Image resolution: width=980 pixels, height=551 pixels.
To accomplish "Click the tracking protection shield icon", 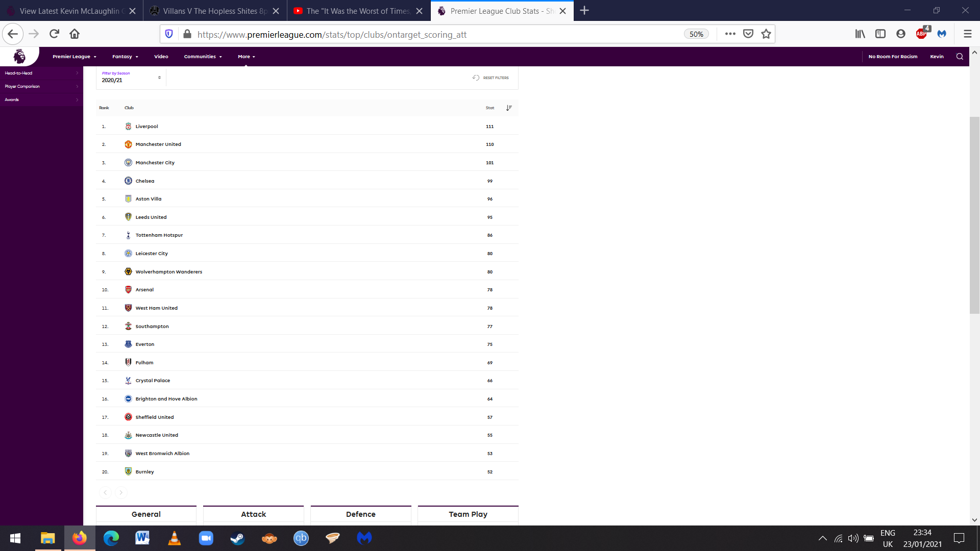I will coord(169,34).
